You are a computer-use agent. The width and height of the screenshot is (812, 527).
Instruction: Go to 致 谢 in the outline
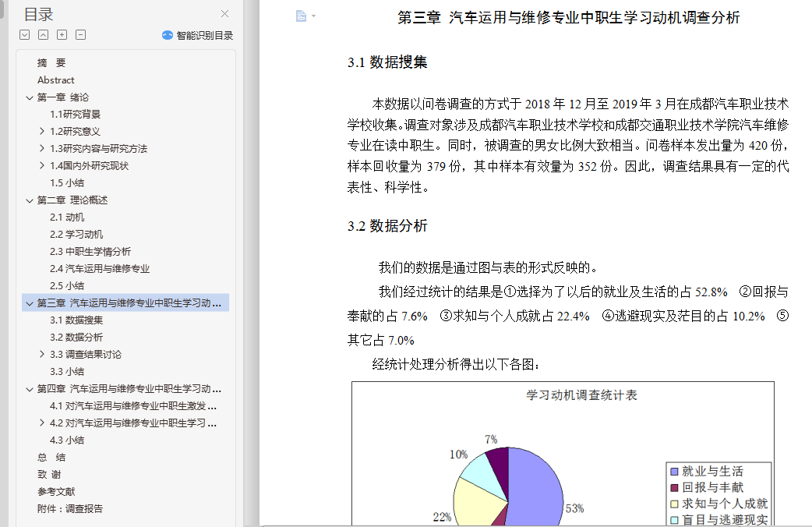click(x=49, y=474)
